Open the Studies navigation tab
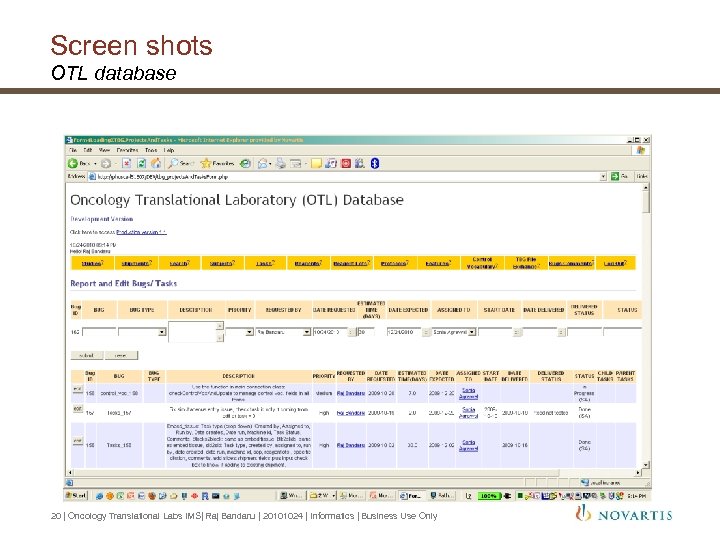The height and width of the screenshot is (540, 720). pos(92,263)
